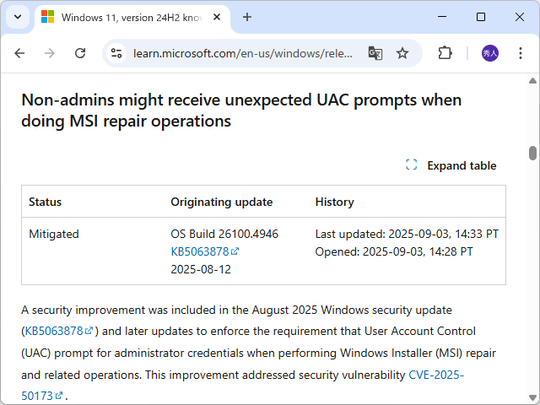This screenshot has height=405, width=540.
Task: Open the Chrome profile avatar
Action: pyautogui.click(x=490, y=53)
